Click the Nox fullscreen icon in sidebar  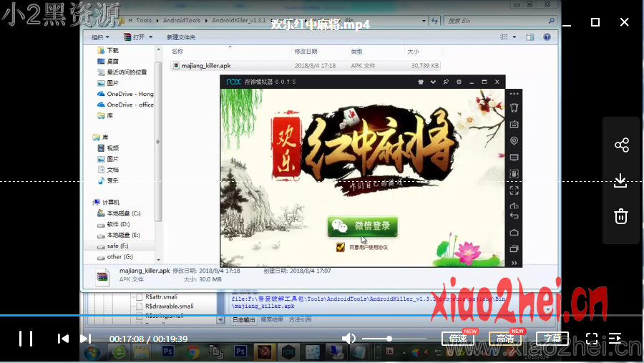tap(514, 190)
